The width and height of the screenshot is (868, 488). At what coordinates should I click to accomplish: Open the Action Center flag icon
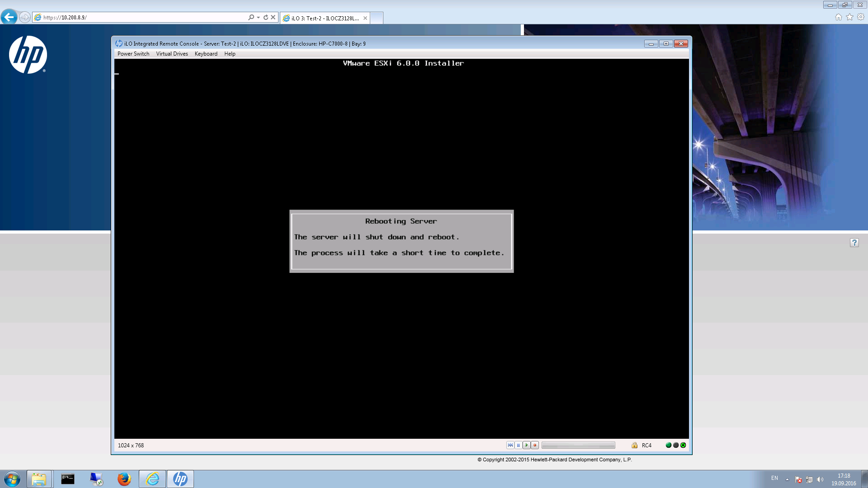click(798, 479)
